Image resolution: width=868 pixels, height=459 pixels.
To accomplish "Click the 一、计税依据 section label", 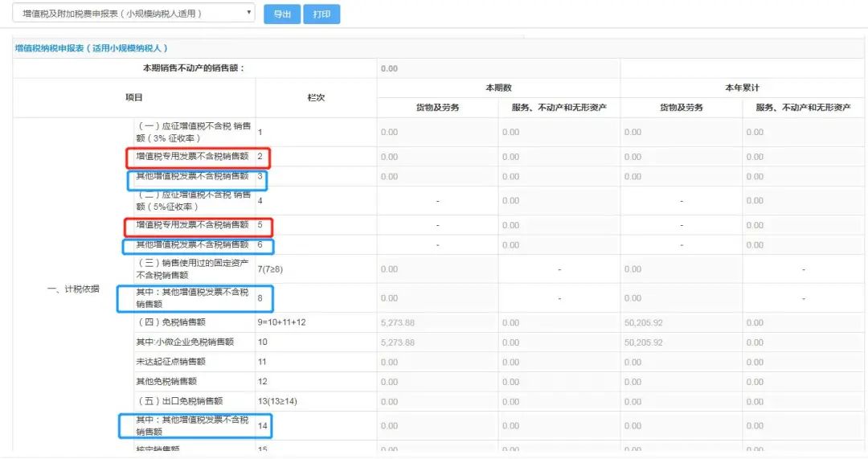I will click(x=74, y=289).
